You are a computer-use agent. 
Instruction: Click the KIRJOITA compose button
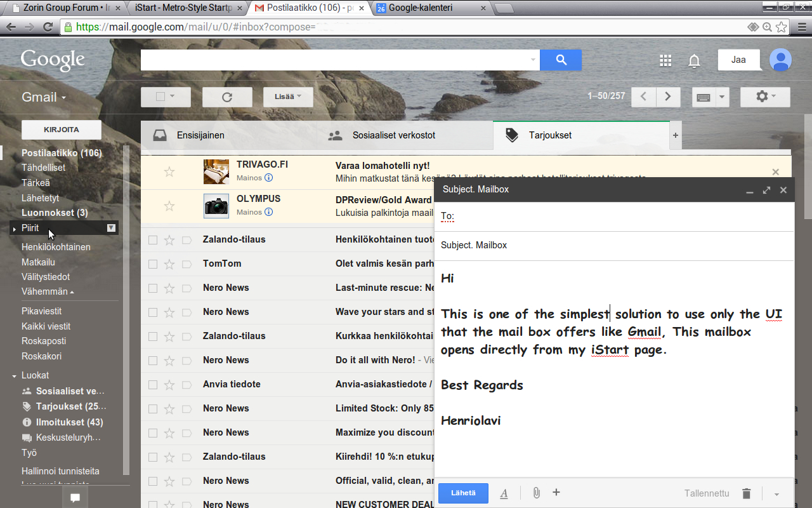coord(62,130)
